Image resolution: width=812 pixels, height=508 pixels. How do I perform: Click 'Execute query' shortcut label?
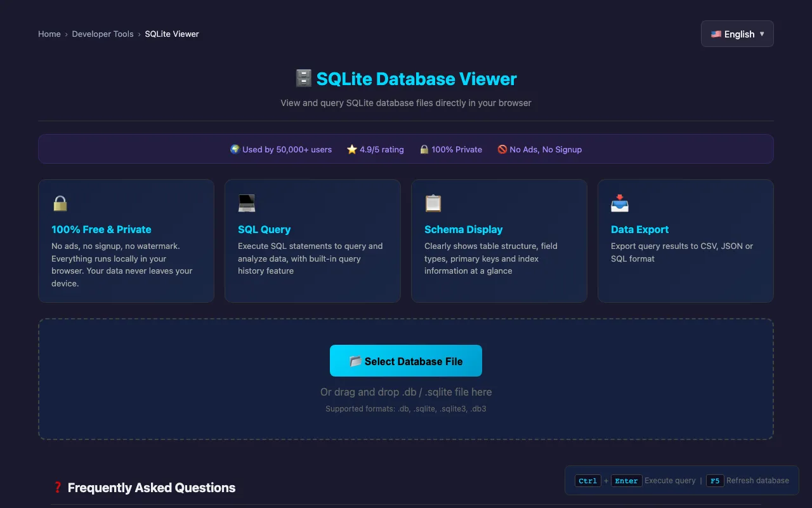670,481
